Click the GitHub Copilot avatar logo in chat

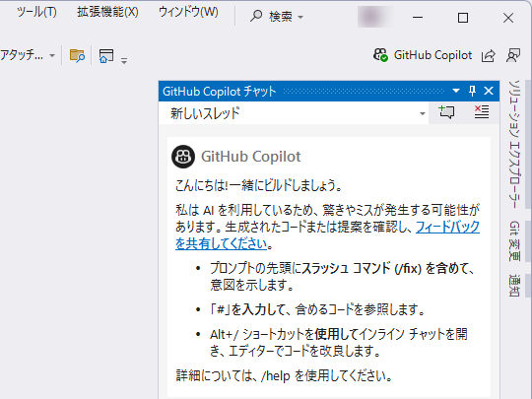click(183, 157)
